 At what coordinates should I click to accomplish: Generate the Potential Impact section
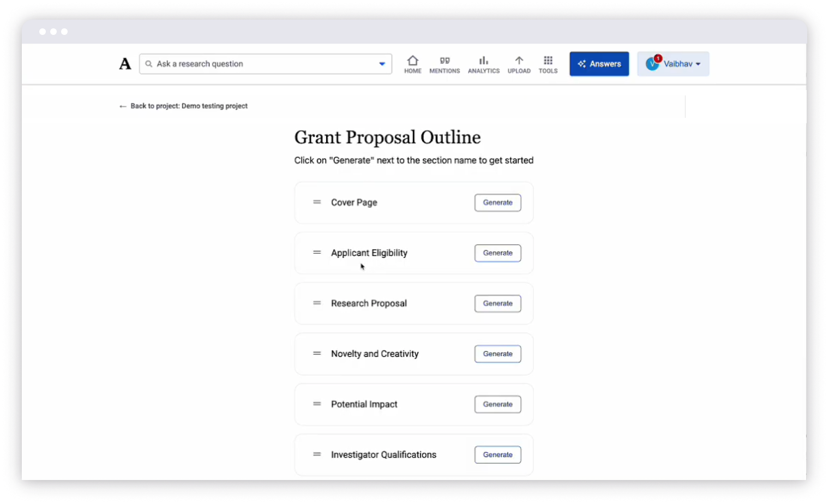coord(498,404)
